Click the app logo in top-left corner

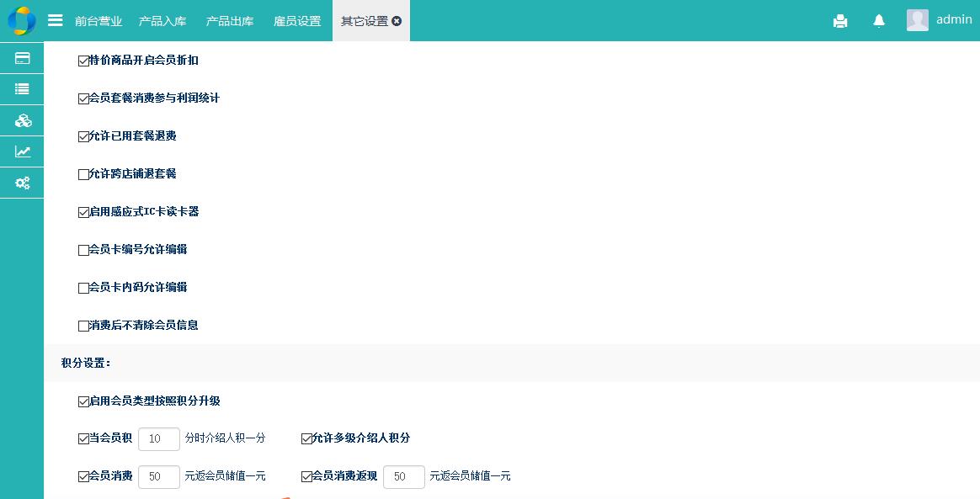click(x=21, y=20)
